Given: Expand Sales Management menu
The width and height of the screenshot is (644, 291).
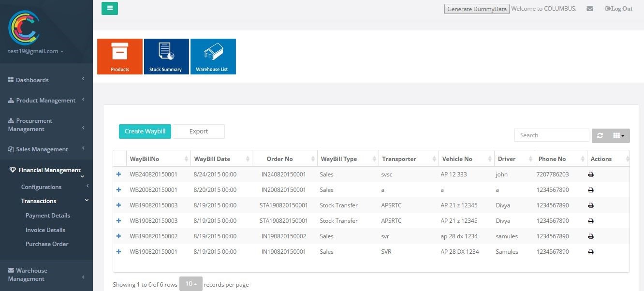Looking at the screenshot, I should (46, 149).
